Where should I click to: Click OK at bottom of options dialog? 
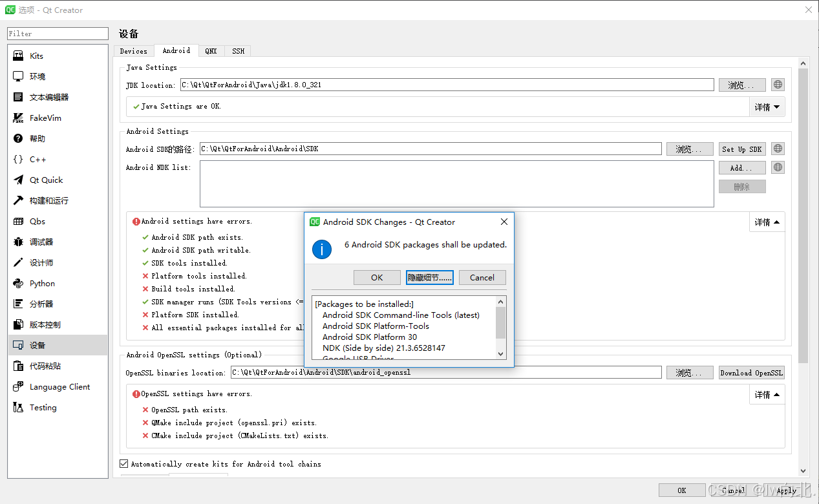[682, 490]
